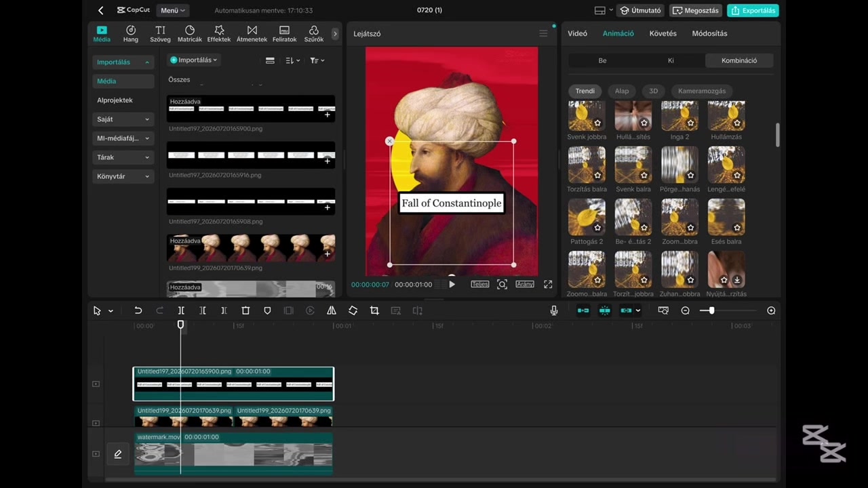This screenshot has height=488, width=868.
Task: Go back using the top-left arrow
Action: 100,10
